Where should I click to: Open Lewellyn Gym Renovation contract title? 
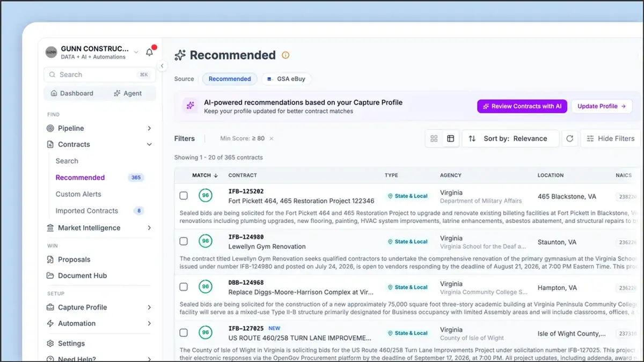click(267, 247)
